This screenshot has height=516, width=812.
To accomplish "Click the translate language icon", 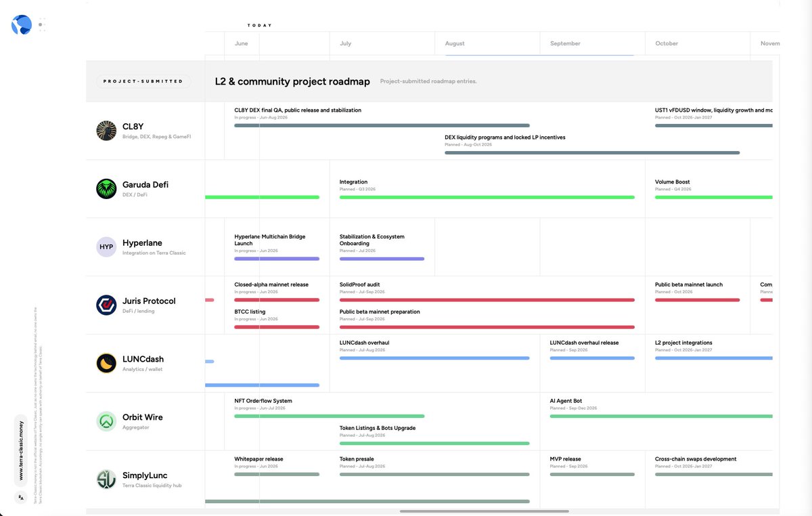I will (x=21, y=498).
